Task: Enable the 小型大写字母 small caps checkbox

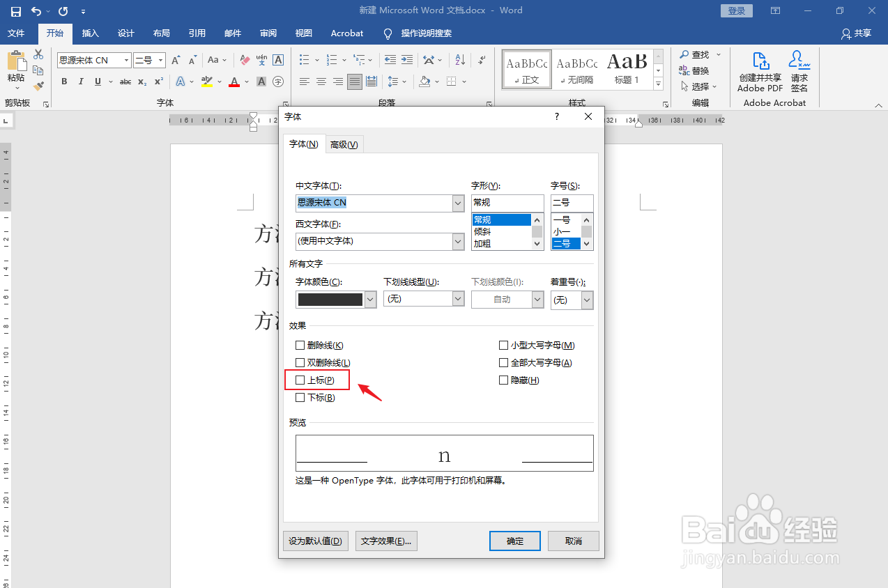Action: [x=504, y=345]
